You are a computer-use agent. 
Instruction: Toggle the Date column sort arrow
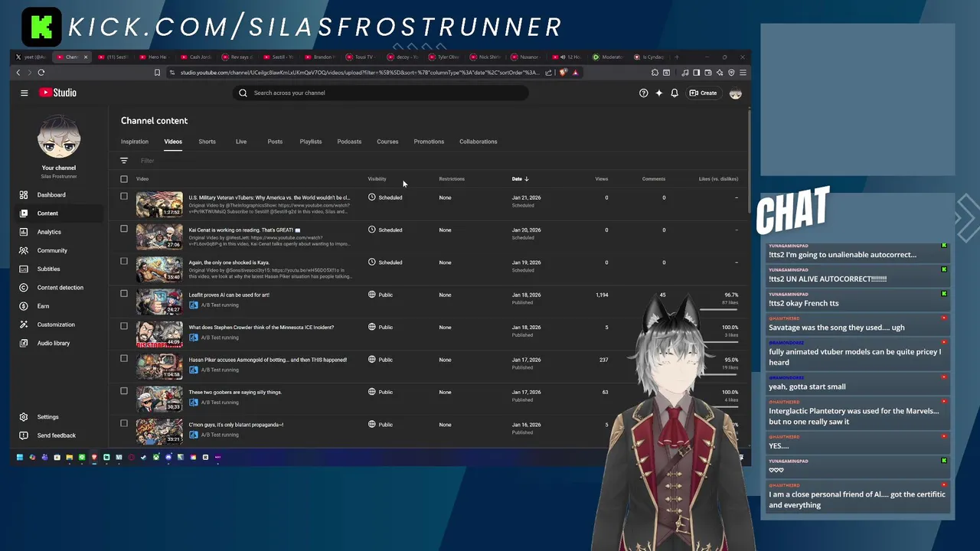pyautogui.click(x=526, y=179)
